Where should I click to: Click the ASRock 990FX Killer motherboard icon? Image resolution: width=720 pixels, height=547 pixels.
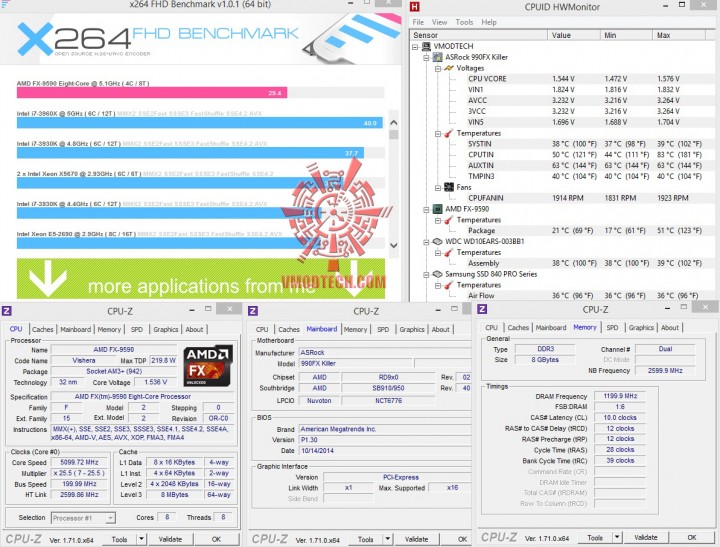(x=438, y=57)
